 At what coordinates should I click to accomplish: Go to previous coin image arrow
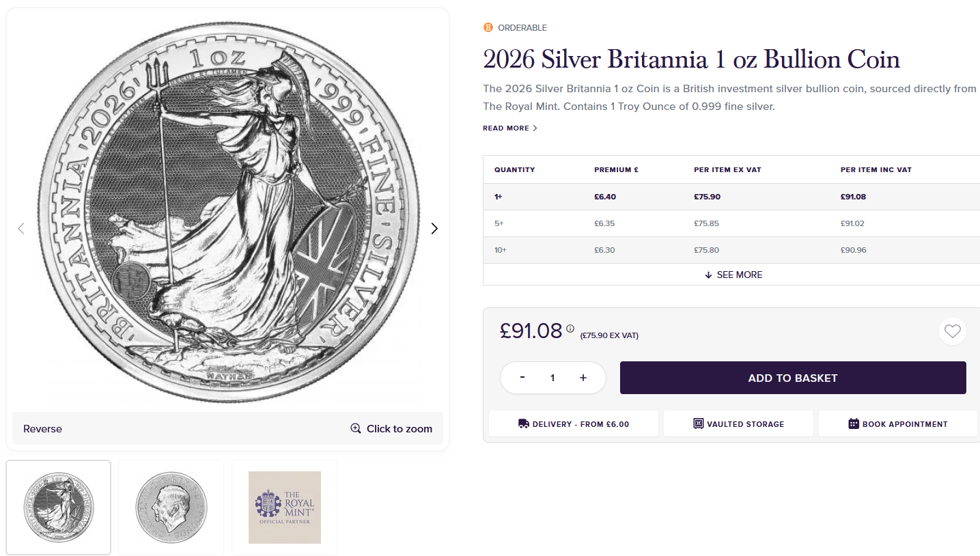(x=21, y=229)
